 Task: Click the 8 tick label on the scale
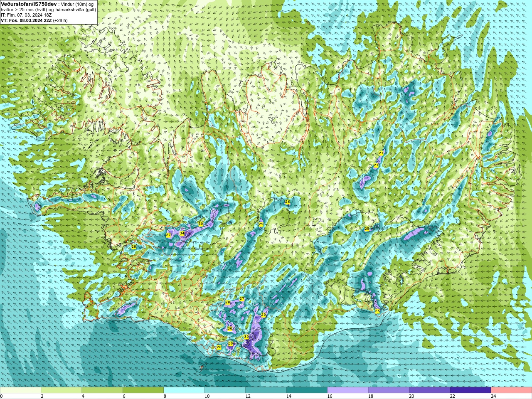click(x=165, y=396)
